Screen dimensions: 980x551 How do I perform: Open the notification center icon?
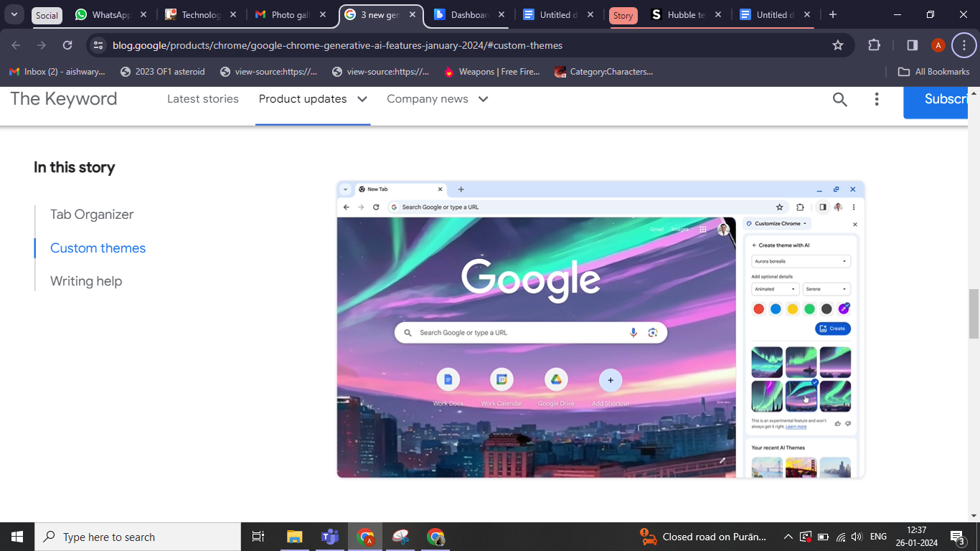click(x=958, y=537)
